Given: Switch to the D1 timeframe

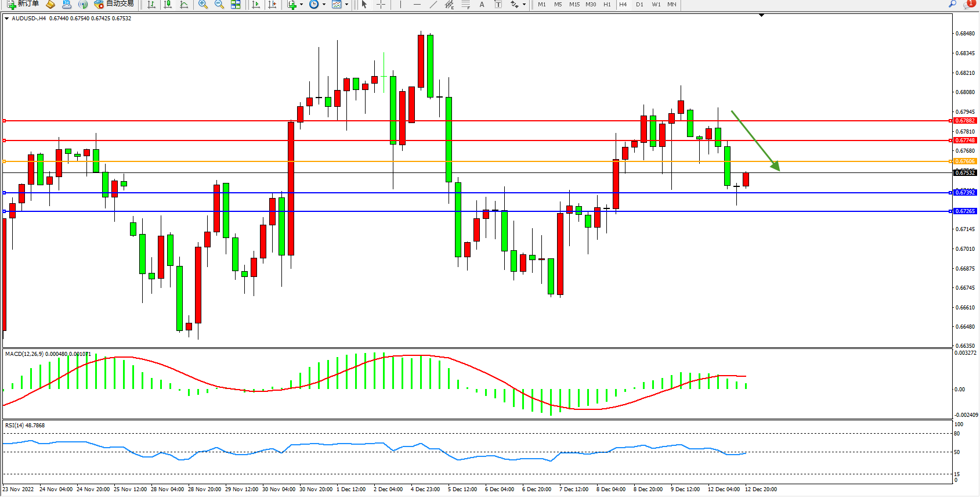Looking at the screenshot, I should (x=639, y=5).
